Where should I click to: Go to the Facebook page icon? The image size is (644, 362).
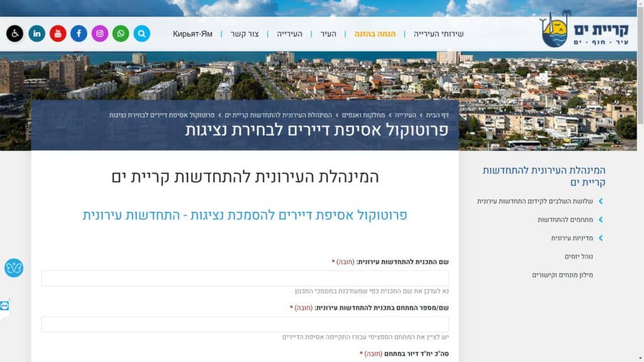(x=79, y=33)
